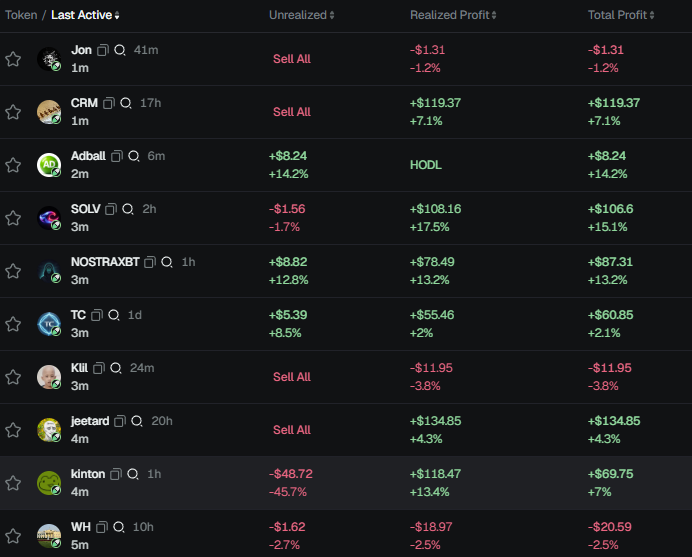
Task: Favorite the SOLV token row star
Action: [x=13, y=218]
